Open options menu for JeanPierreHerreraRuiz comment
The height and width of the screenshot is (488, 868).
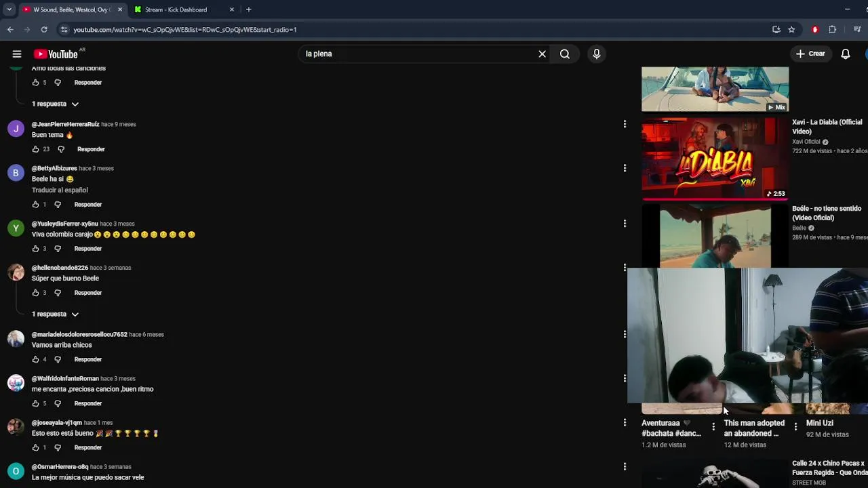click(625, 124)
